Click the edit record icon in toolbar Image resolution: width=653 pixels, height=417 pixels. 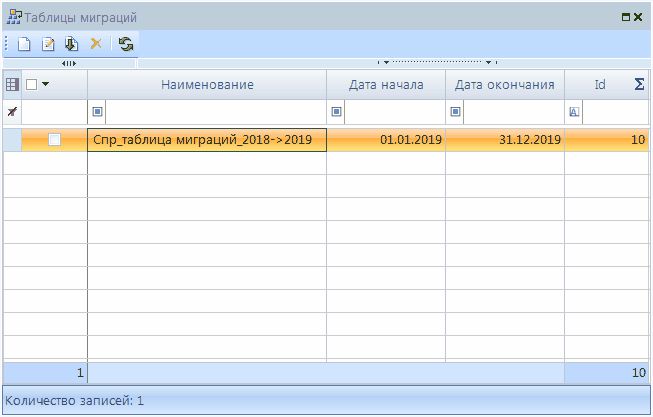(48, 44)
